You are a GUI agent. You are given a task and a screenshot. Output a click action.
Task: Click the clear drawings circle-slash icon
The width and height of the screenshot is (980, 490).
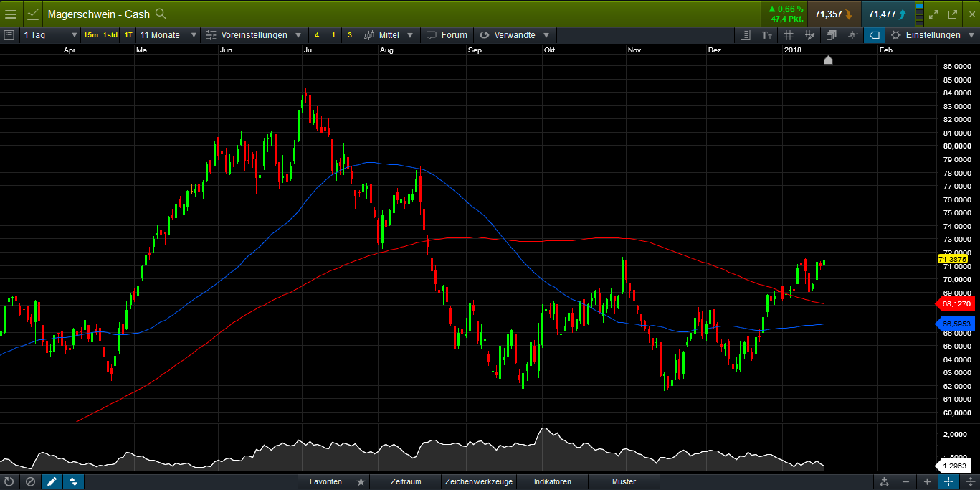tap(30, 481)
